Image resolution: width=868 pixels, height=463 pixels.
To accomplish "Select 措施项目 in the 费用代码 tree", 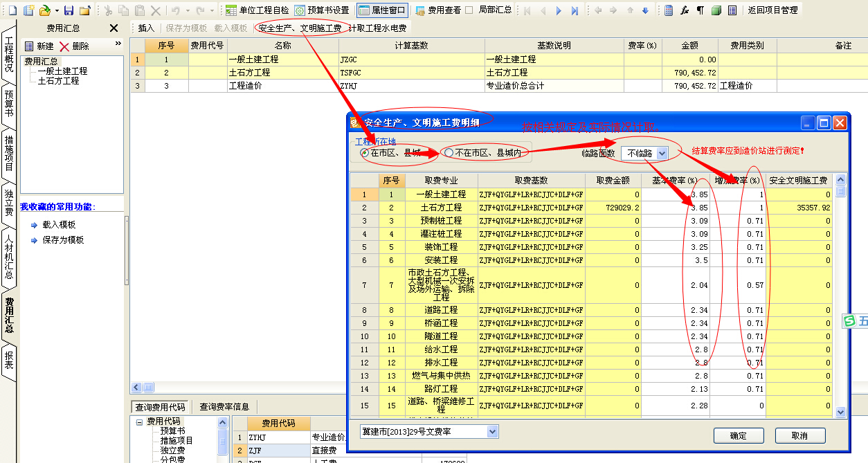I will [177, 440].
